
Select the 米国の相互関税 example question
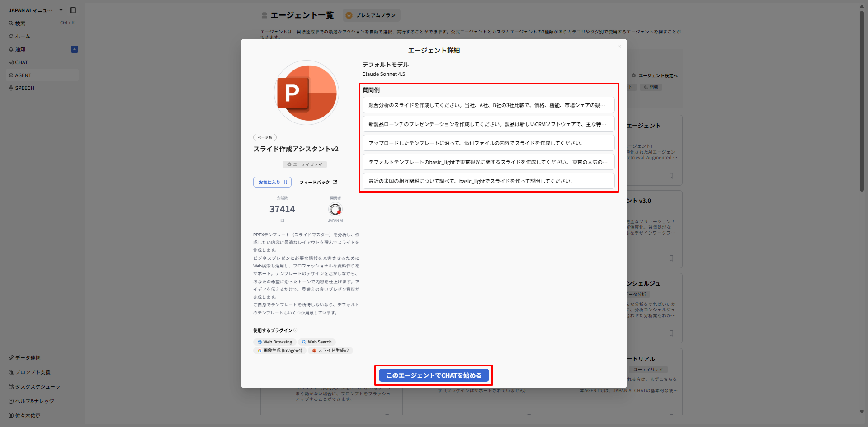click(x=488, y=181)
